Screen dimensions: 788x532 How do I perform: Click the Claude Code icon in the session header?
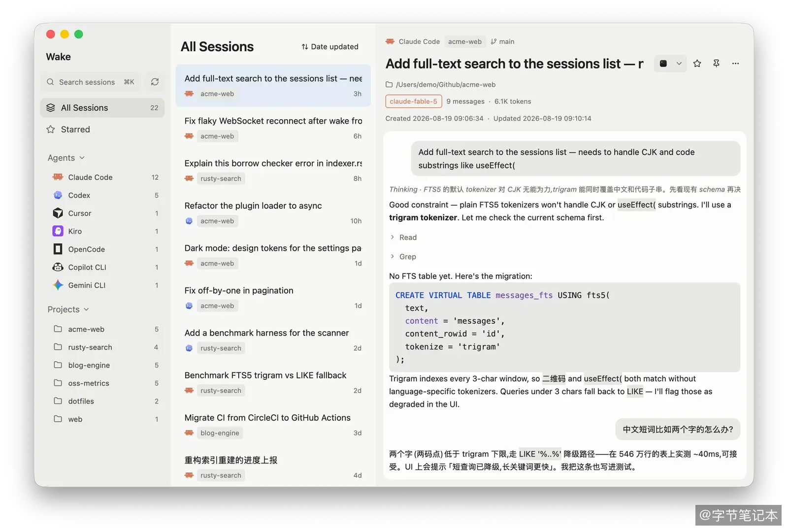click(390, 41)
